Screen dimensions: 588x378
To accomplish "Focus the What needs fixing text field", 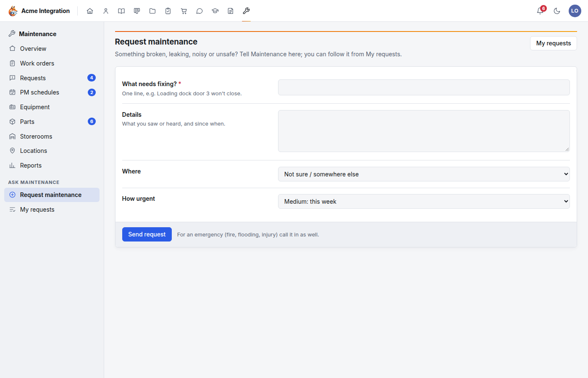I will (x=424, y=87).
